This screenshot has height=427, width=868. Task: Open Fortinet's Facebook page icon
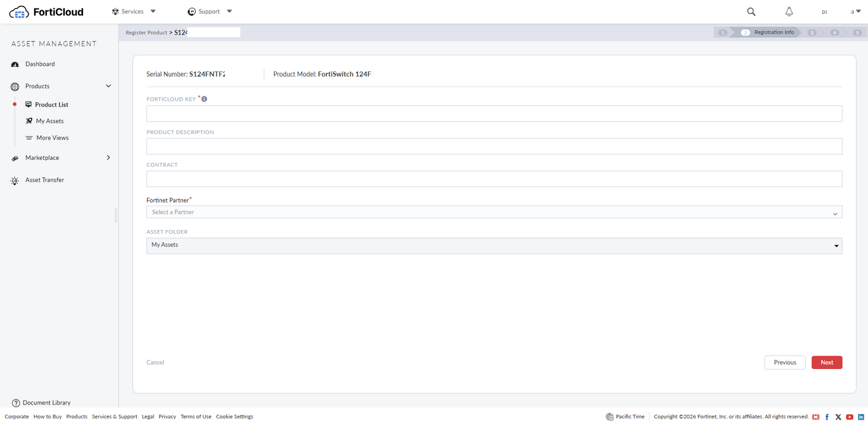point(827,417)
